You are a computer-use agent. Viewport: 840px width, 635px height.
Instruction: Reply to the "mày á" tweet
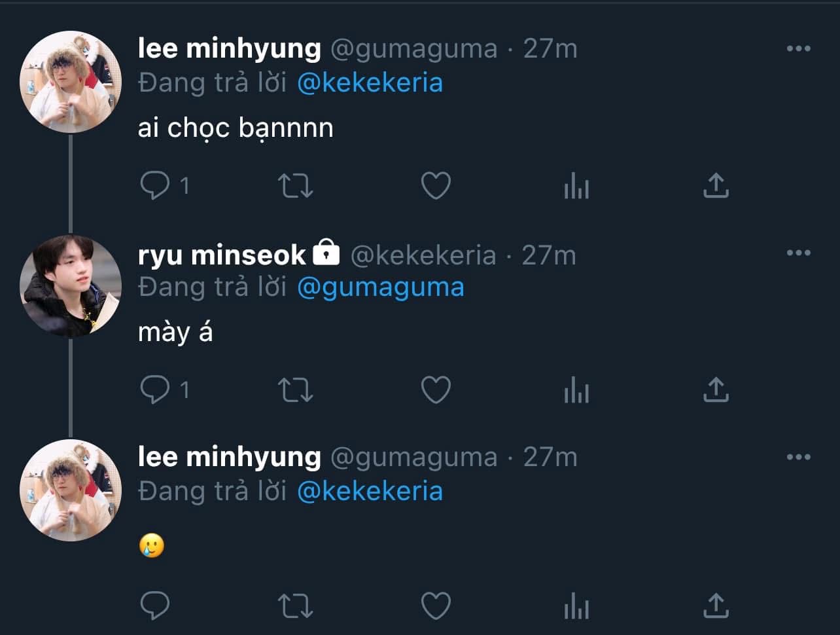tap(155, 390)
